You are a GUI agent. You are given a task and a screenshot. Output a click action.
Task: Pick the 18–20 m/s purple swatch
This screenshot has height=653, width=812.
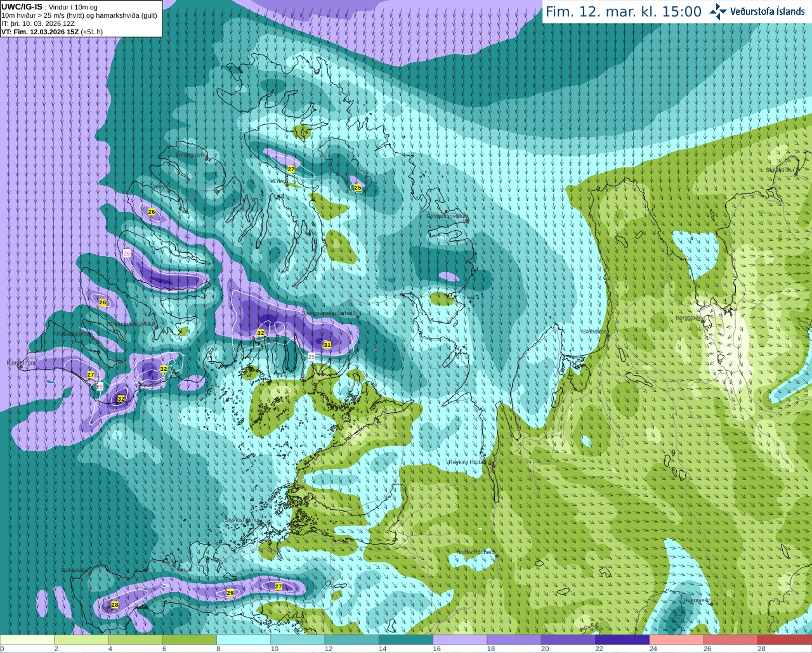514,639
